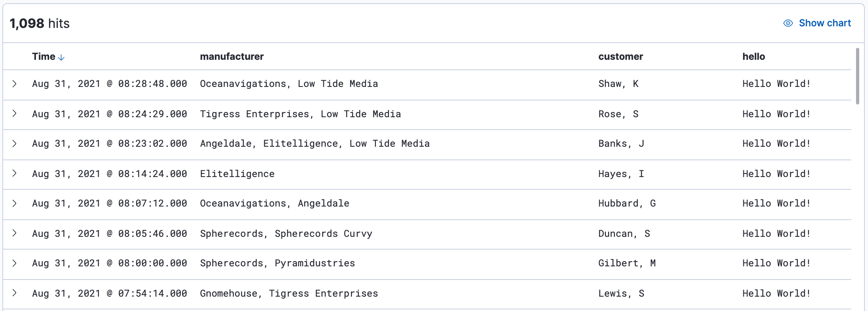Expand the 08:05:46 Duncan, S row
Screen dimensions: 868x311
tap(14, 233)
